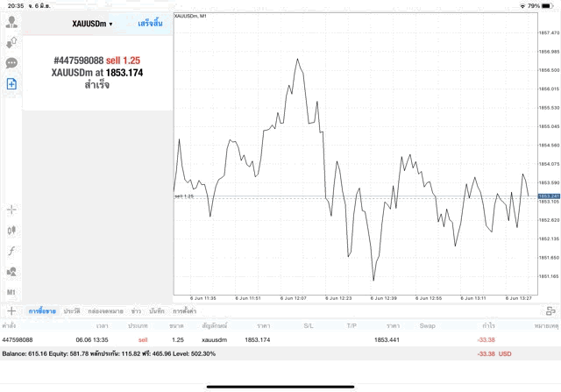Switch to the ประวัติ history tab
Screen dimensions: 561x392
pos(72,311)
